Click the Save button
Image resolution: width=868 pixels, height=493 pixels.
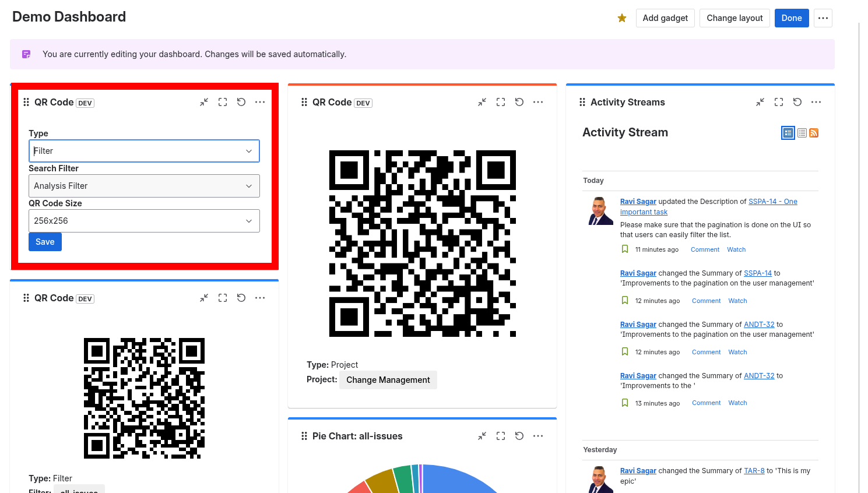(45, 242)
